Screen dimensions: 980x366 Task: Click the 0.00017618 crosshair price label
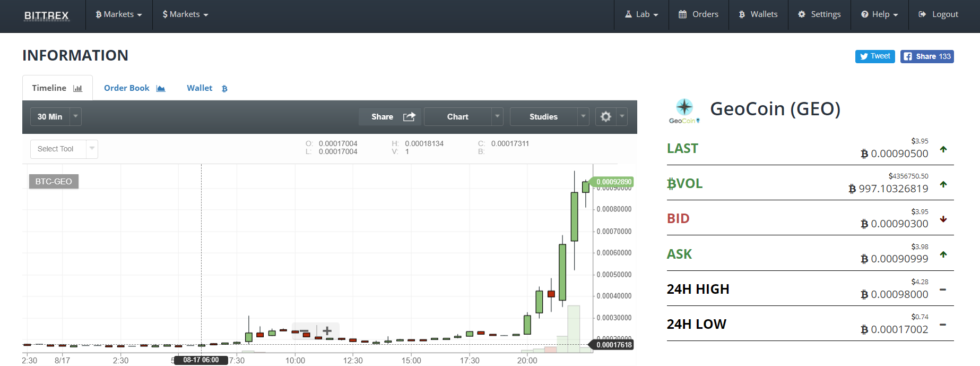tap(613, 345)
